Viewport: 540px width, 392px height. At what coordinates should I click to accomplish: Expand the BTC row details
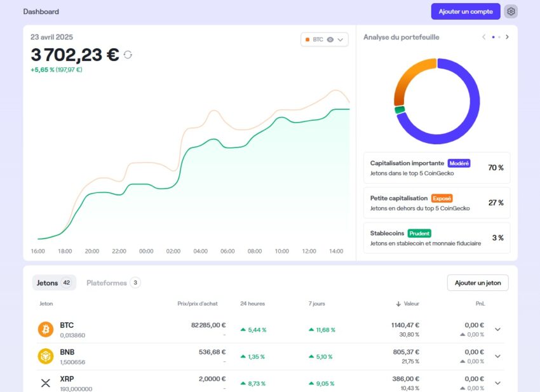point(497,329)
